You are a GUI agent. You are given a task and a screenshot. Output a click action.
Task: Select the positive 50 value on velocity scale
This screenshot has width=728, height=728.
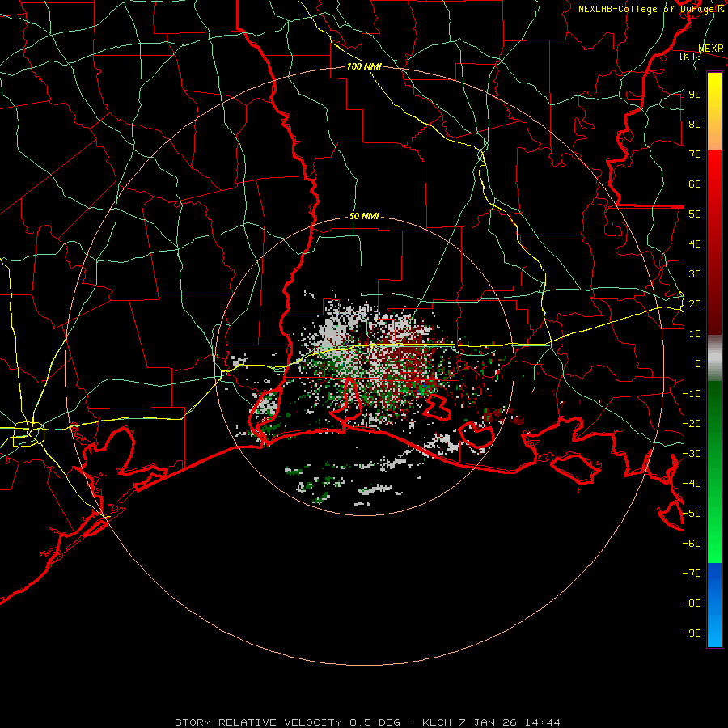pos(695,214)
